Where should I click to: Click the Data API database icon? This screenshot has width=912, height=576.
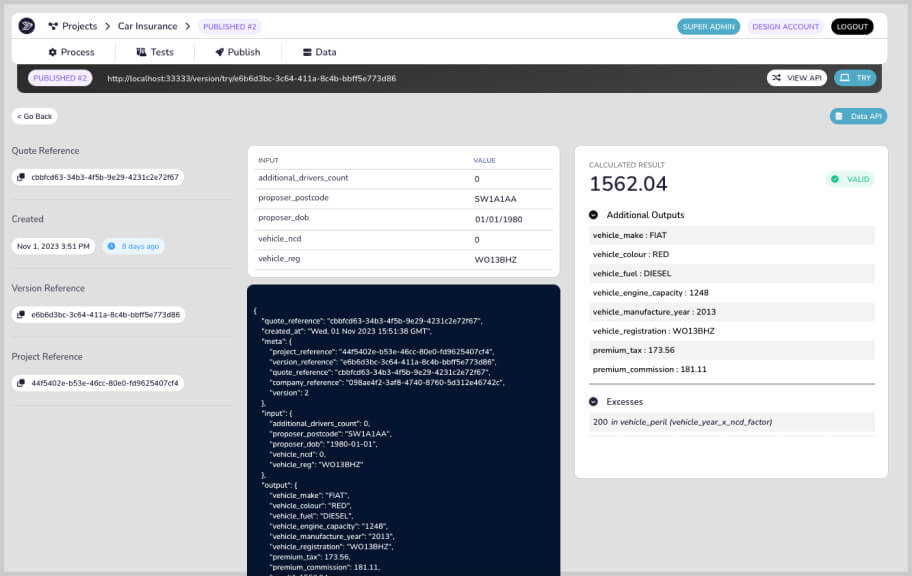[x=839, y=116]
